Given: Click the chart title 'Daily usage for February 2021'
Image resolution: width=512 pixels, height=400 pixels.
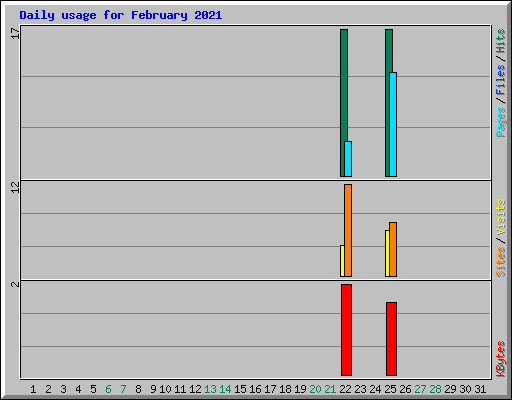Looking at the screenshot, I should [x=121, y=15].
